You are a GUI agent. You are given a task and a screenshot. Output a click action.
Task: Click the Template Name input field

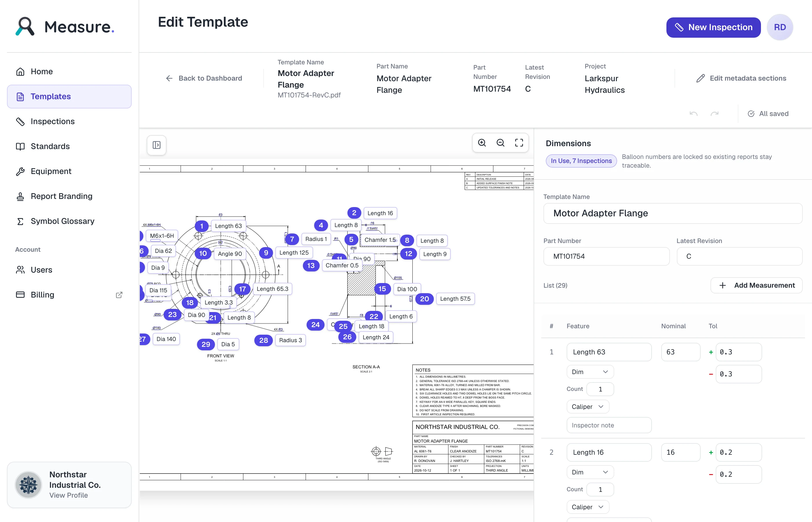point(673,213)
